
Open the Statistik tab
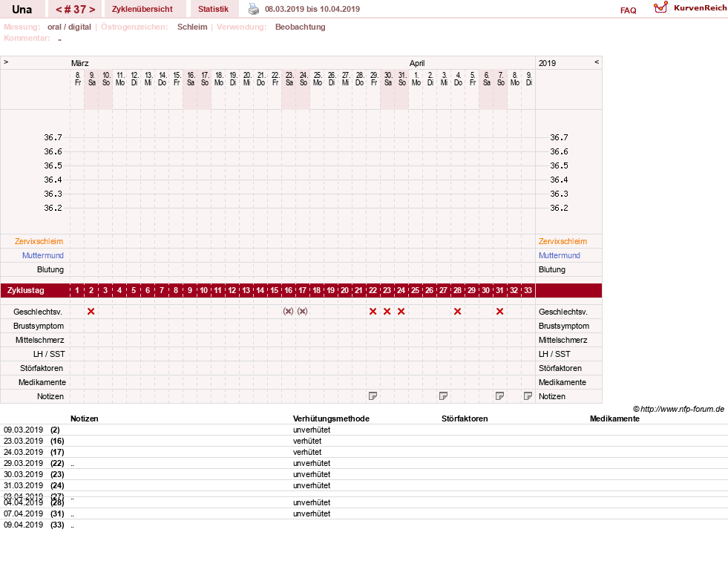click(213, 9)
